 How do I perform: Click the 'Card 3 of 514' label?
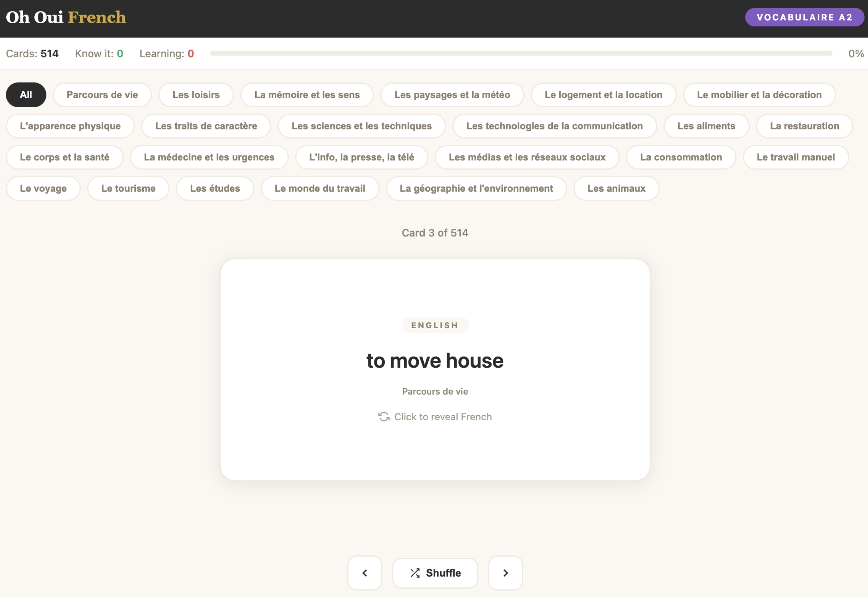point(435,233)
